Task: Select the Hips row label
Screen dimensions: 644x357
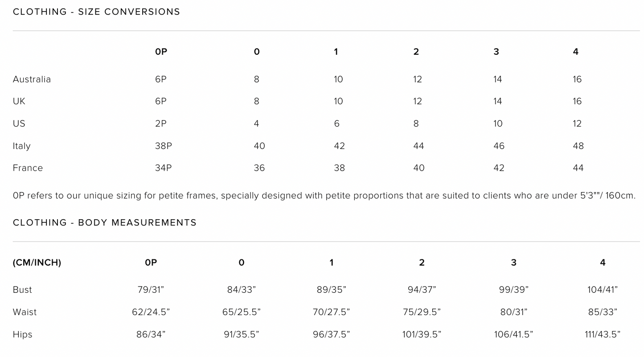Action: tap(23, 335)
